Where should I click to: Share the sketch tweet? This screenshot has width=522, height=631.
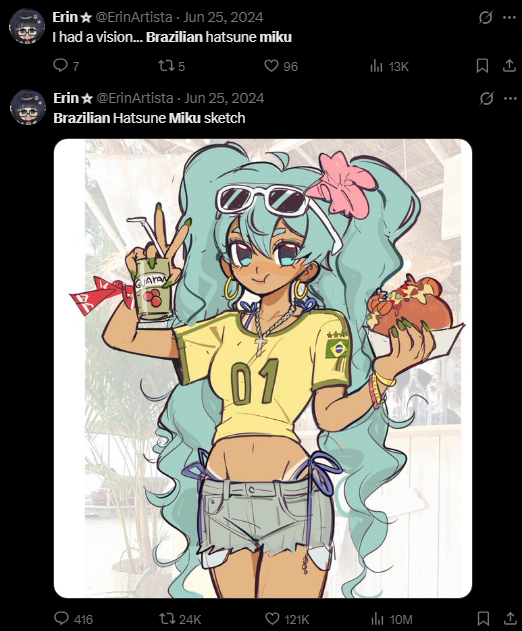(510, 618)
